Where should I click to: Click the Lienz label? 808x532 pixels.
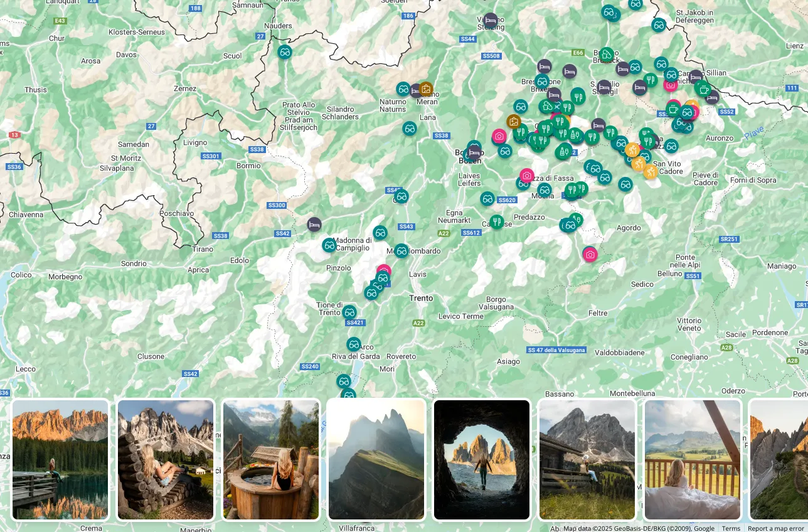tap(794, 46)
